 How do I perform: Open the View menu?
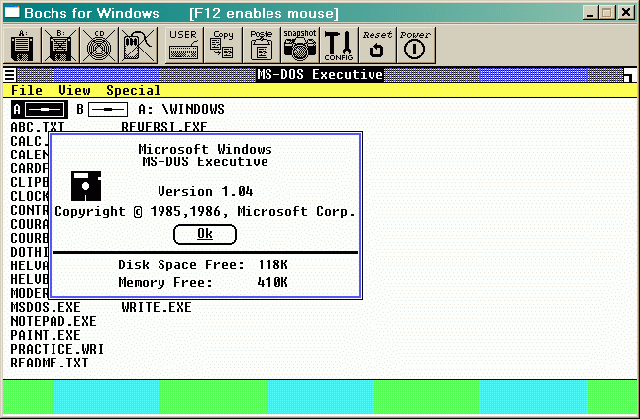click(73, 90)
